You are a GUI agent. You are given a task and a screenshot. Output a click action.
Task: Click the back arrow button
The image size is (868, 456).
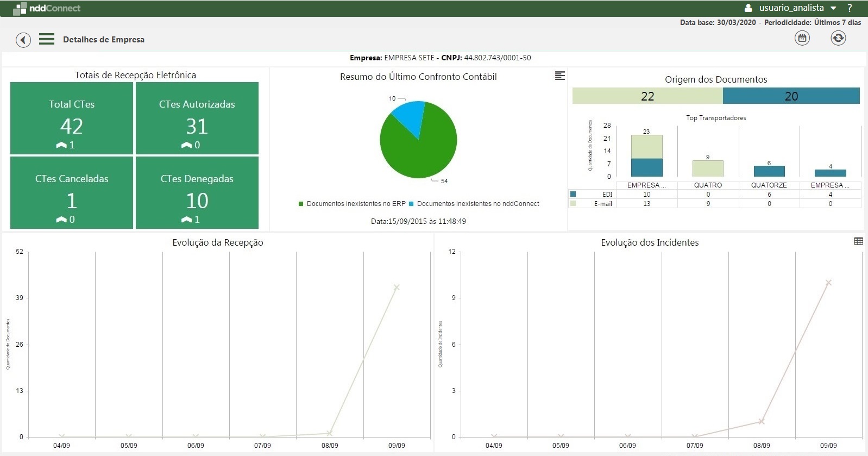(23, 40)
